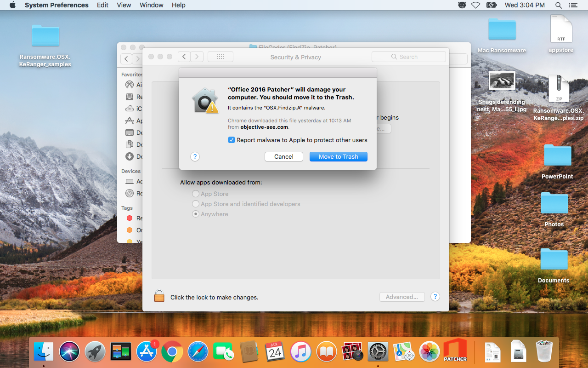Click Move to Trash button
The width and height of the screenshot is (588, 368).
[339, 156]
